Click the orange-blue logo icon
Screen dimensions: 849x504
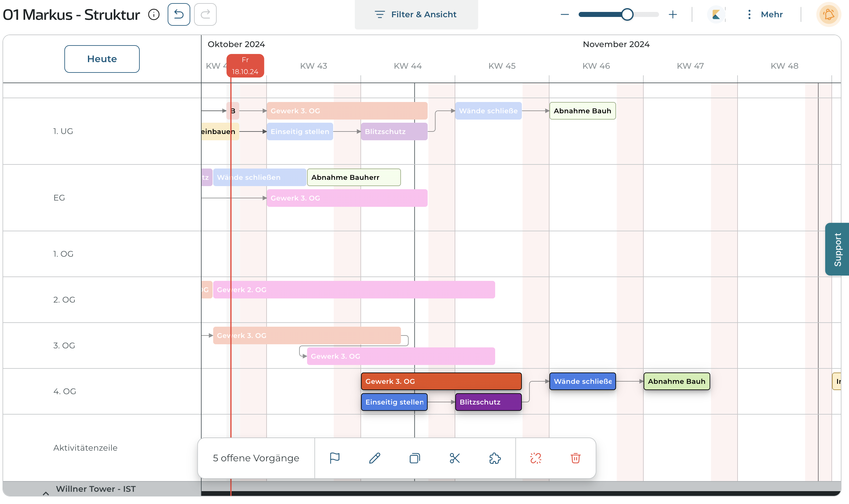(x=716, y=15)
